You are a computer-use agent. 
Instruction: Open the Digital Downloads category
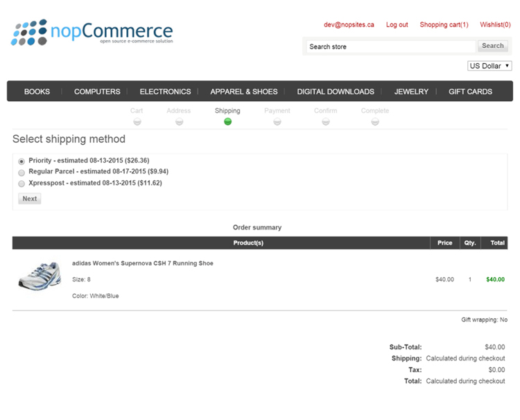[x=336, y=91]
